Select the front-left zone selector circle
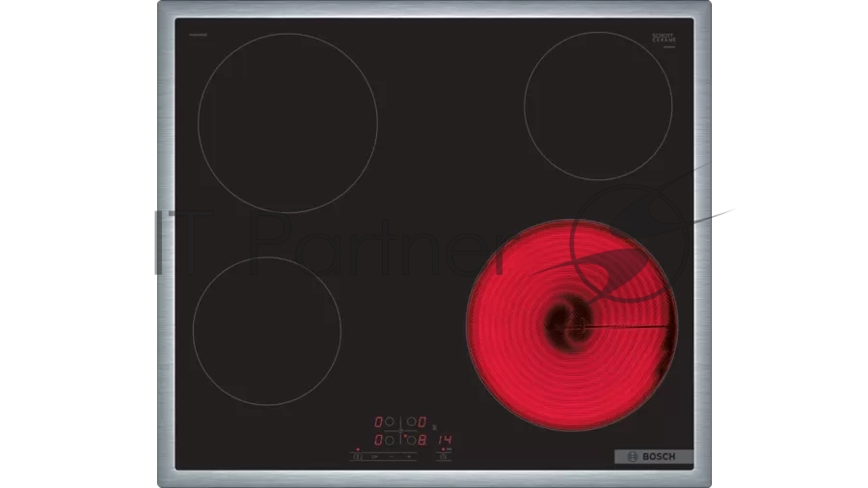This screenshot has height=488, width=868. click(x=390, y=441)
